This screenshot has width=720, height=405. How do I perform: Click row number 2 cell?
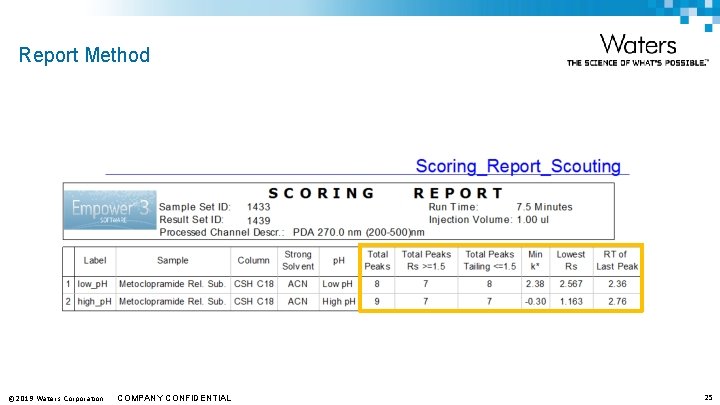point(68,302)
